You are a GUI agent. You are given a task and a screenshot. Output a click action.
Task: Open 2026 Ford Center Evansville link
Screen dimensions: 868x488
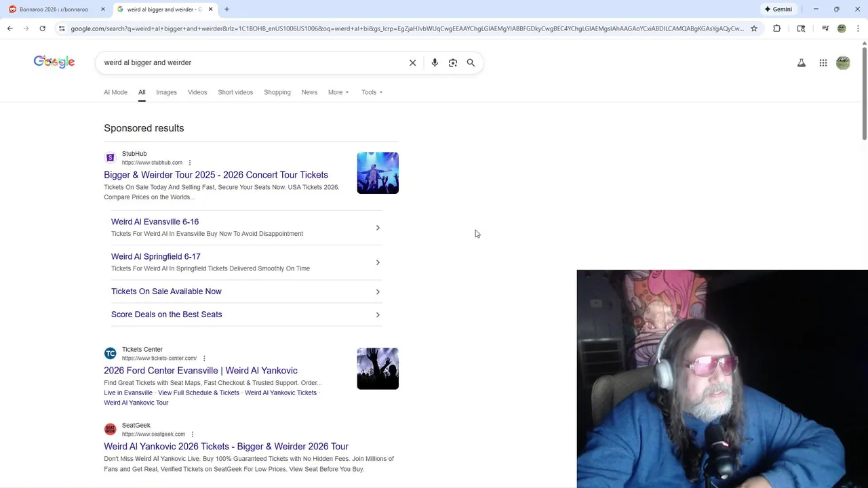(x=201, y=371)
